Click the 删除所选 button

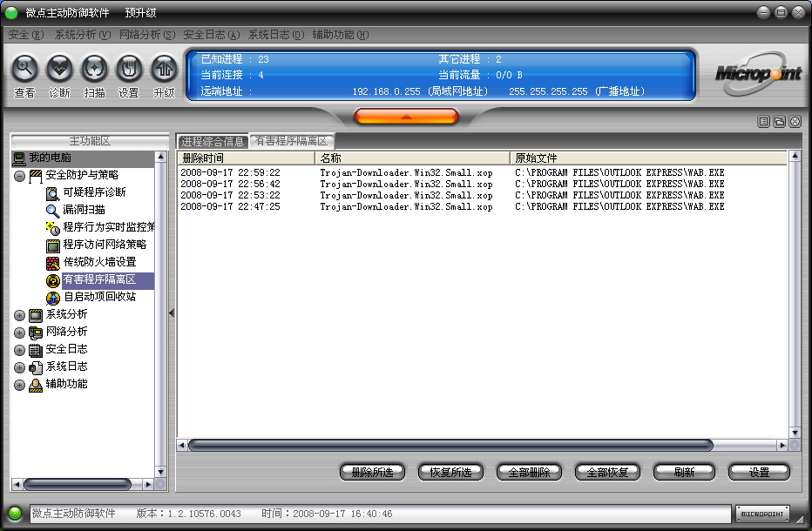click(372, 472)
